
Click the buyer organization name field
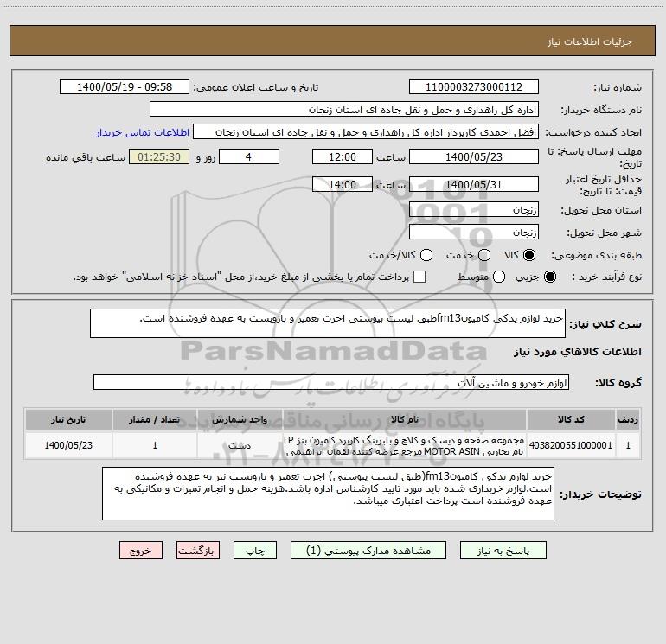[344, 110]
